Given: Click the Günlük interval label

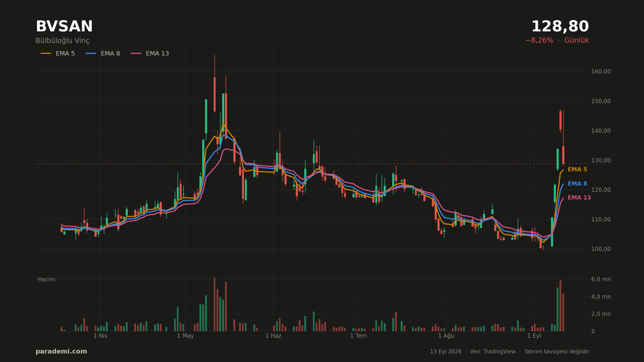Looking at the screenshot, I should [576, 40].
